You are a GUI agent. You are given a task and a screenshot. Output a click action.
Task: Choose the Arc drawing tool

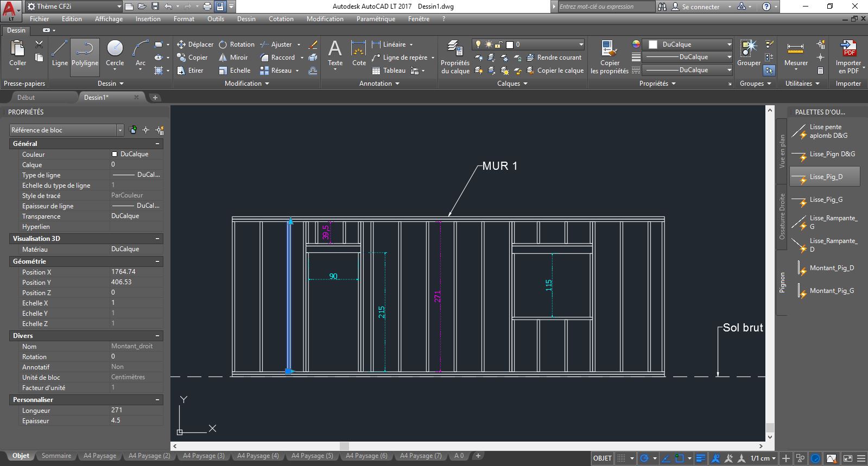141,54
